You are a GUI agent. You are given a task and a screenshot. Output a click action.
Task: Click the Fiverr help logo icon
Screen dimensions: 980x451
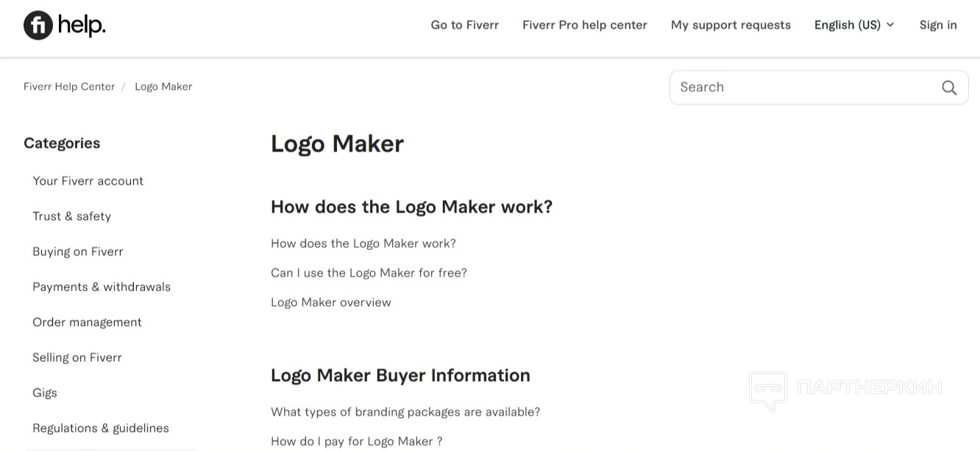coord(38,25)
